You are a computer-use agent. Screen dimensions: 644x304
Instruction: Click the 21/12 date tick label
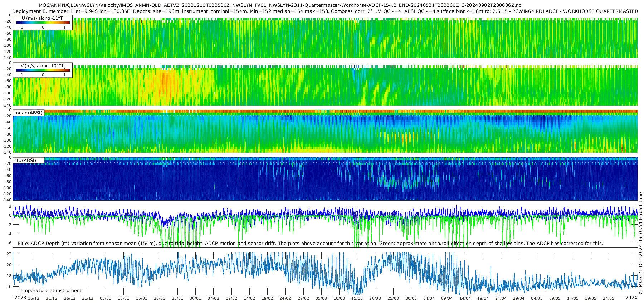pyautogui.click(x=52, y=298)
